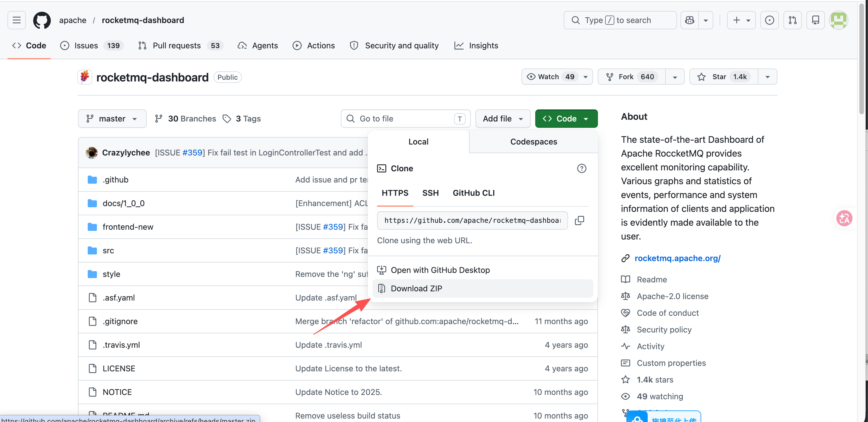Screen dimensions: 868x422
Task: Select the Local tab in Code popup
Action: (418, 142)
